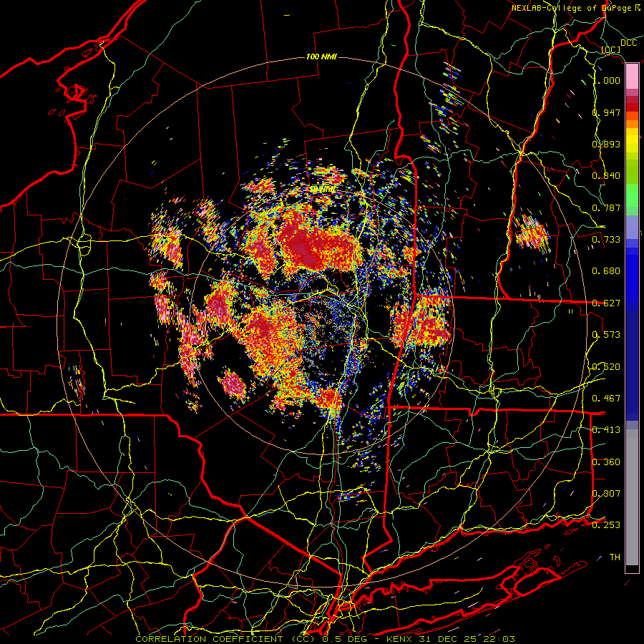
Task: Click the 0.947 legend value
Action: click(606, 112)
